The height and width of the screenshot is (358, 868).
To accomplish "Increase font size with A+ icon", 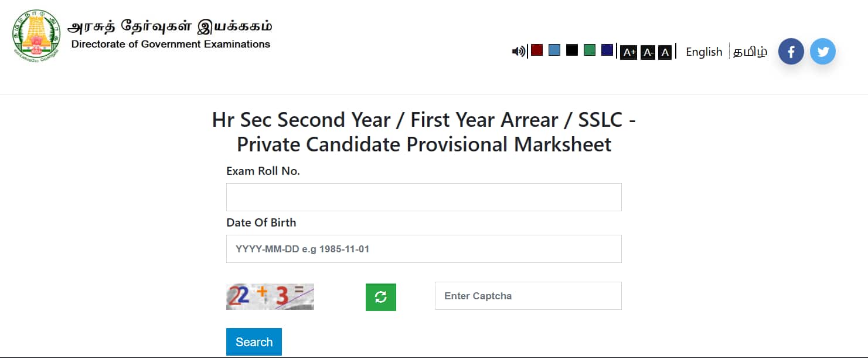I will tap(629, 52).
